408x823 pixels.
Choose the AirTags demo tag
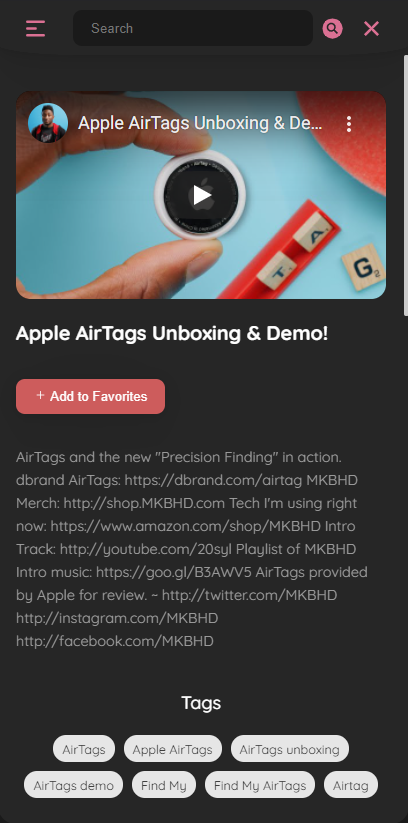pos(74,785)
